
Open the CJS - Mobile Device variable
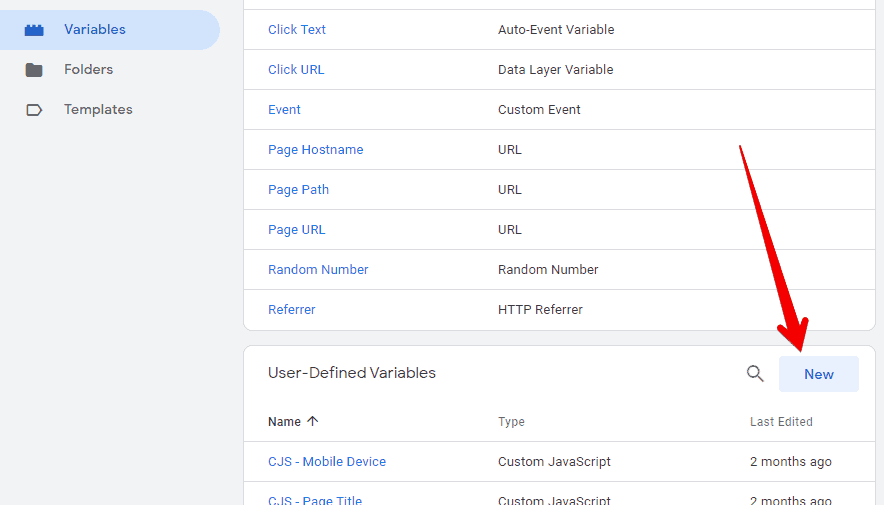(327, 462)
